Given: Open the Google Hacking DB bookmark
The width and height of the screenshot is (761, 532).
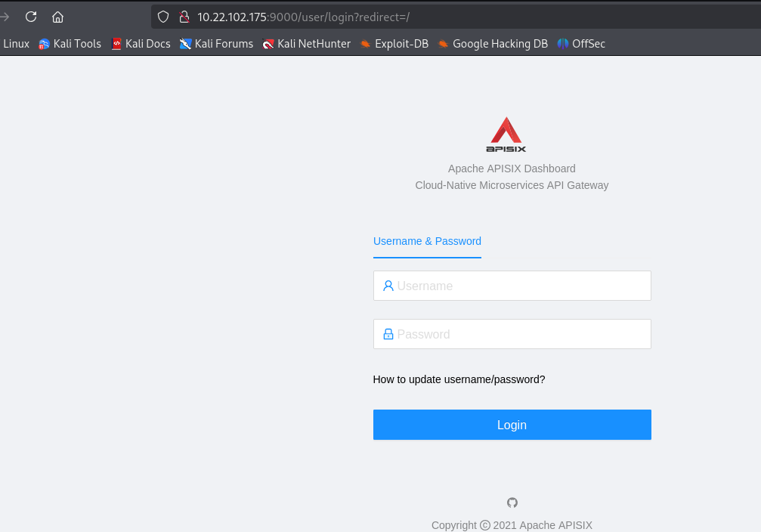Looking at the screenshot, I should coord(493,44).
